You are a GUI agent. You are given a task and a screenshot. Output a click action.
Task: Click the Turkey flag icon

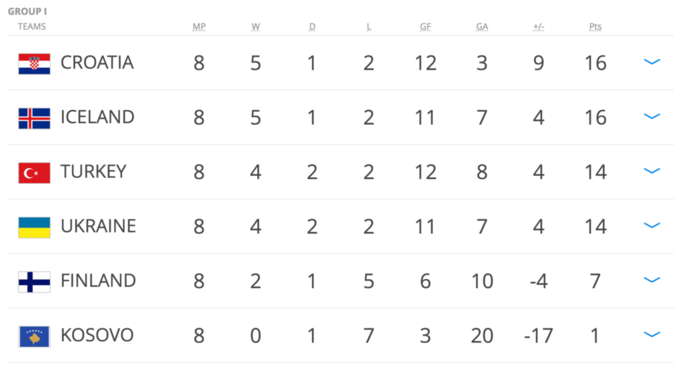(34, 173)
